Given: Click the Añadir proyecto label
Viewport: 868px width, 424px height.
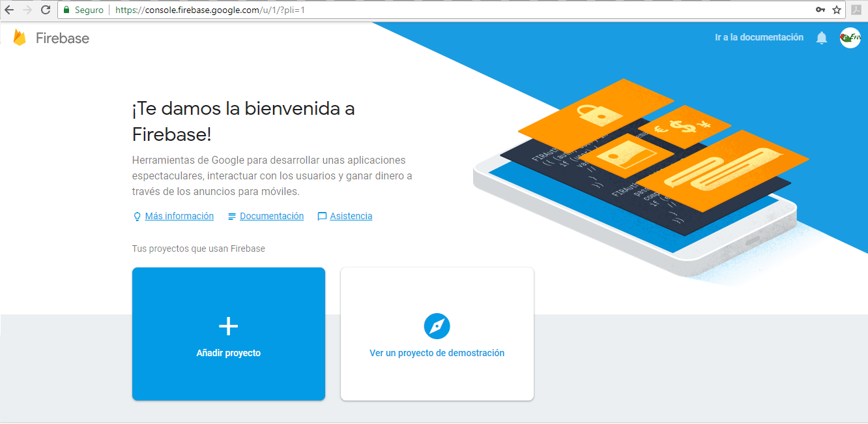Looking at the screenshot, I should coord(228,353).
